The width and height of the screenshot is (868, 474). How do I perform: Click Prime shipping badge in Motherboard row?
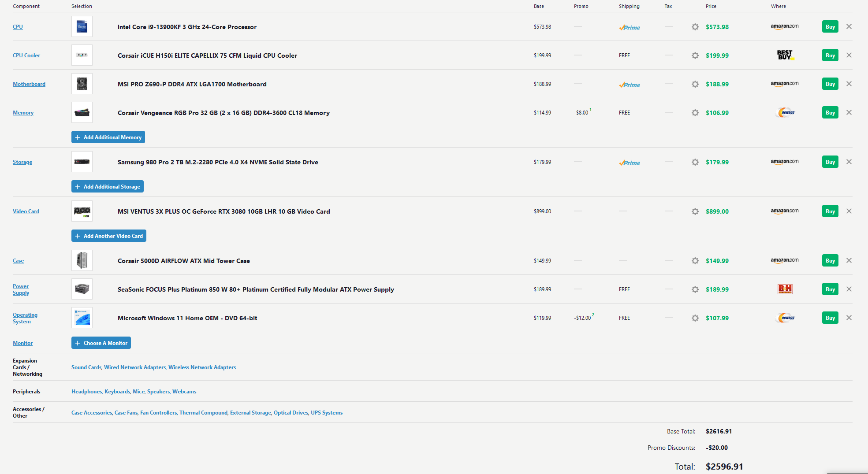coord(630,85)
